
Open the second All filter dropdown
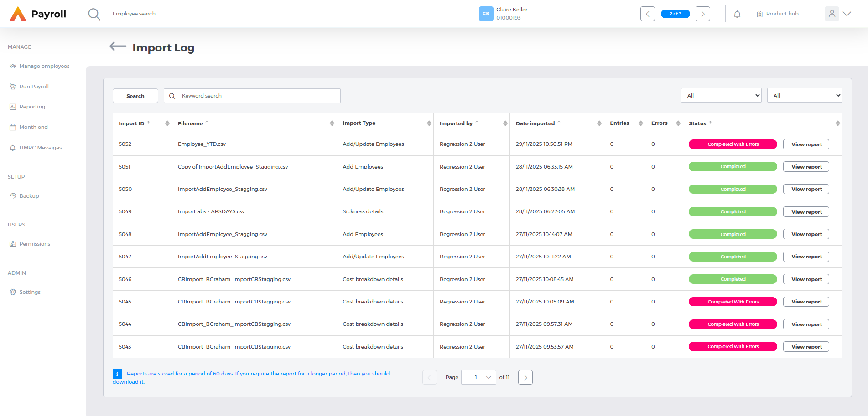click(x=805, y=96)
